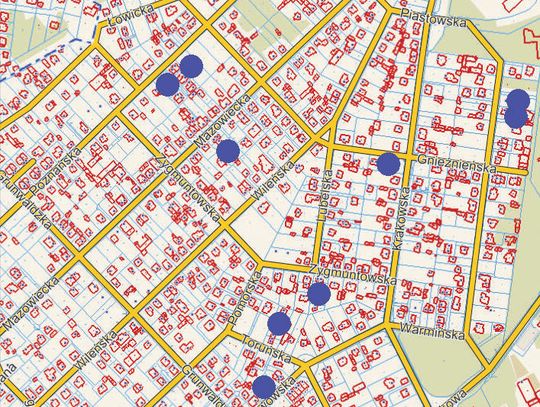Click the blue marker beside upper Mazowiecka label
The height and width of the screenshot is (407, 540).
click(228, 151)
